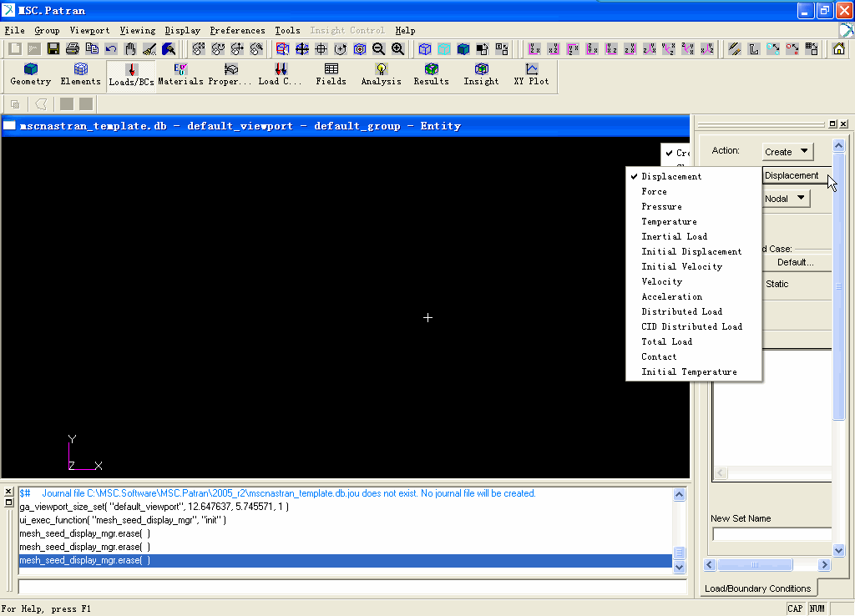This screenshot has height=616, width=855.
Task: Click the broom Reset Graphics icon
Action: (x=149, y=49)
